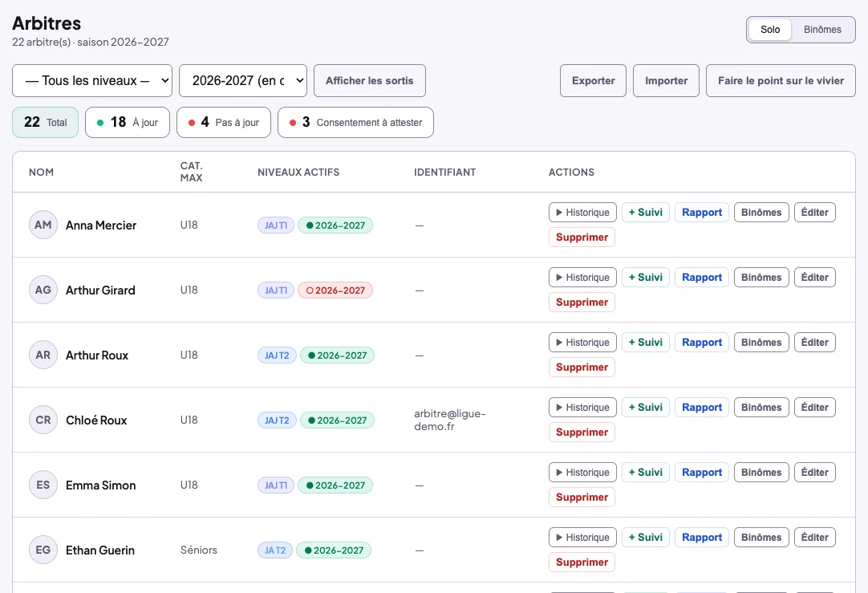Click Supprimer for Anna Mercier
The height and width of the screenshot is (593, 868).
point(582,237)
